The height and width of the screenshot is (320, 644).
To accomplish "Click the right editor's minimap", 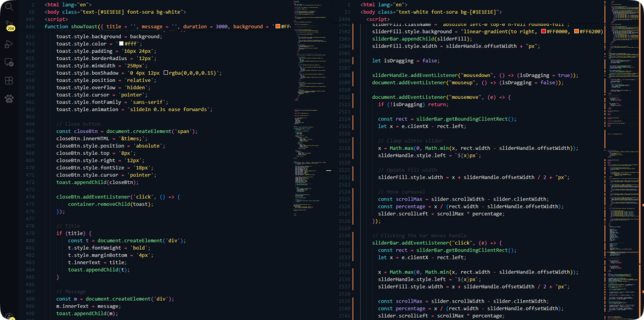I will (625, 160).
